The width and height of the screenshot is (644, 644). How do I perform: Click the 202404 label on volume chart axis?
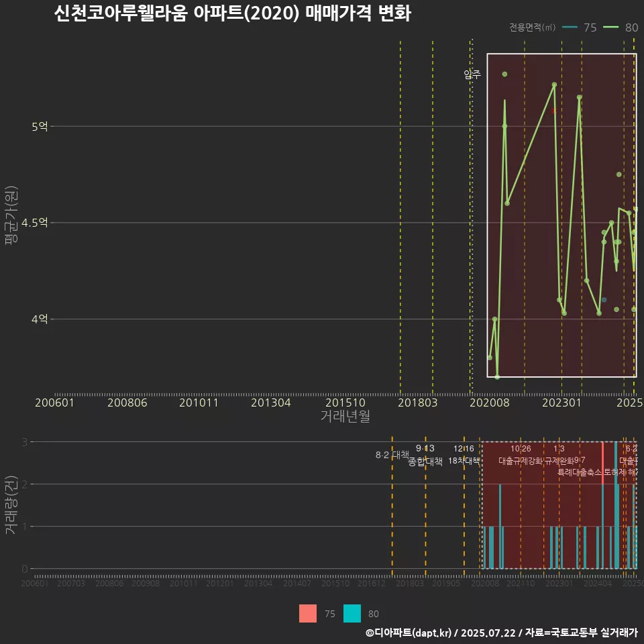[598, 583]
